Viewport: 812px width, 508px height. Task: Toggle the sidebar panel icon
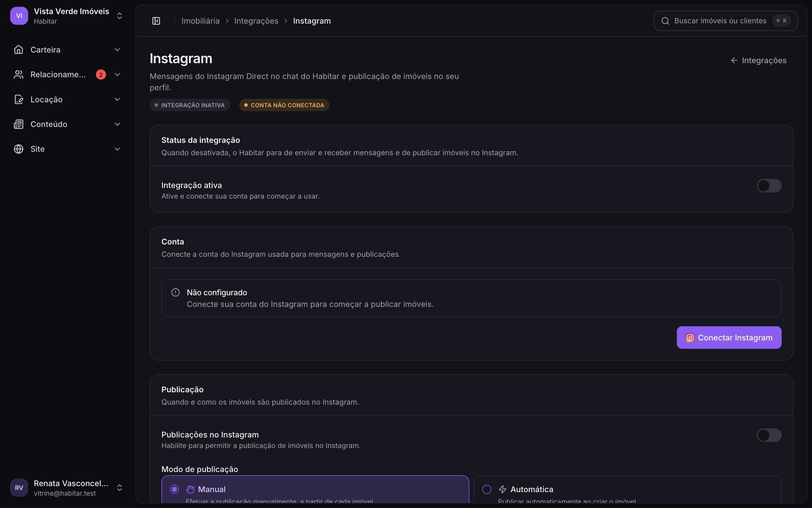click(156, 21)
